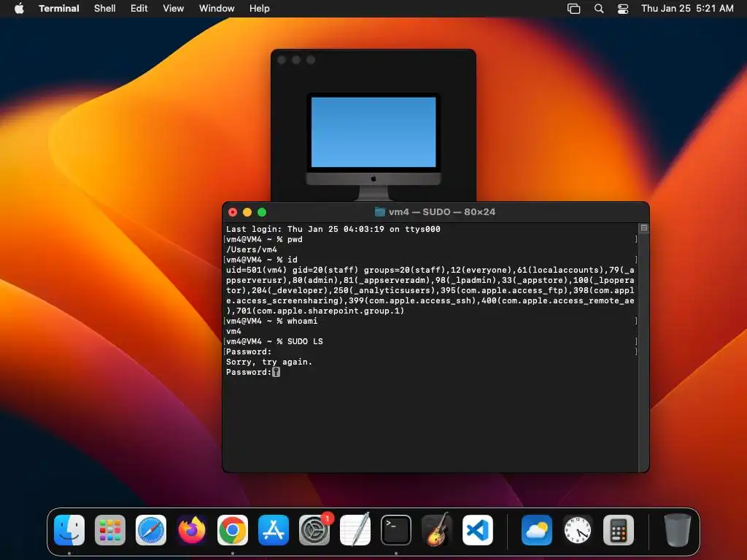This screenshot has width=747, height=560.
Task: Launch GarageBand from the Dock
Action: coord(437,530)
